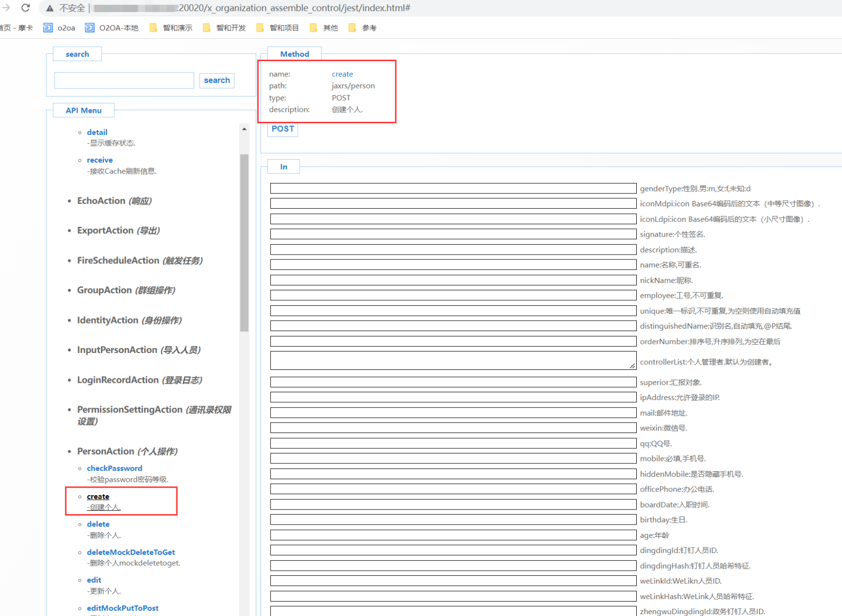842x616 pixels.
Task: Open the deleteMockDeleteToGet API link
Action: tap(131, 552)
